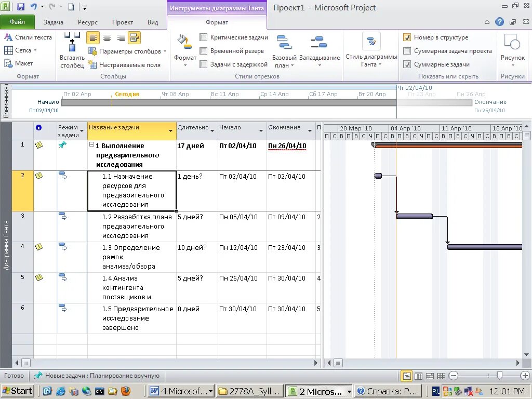The width and height of the screenshot is (532, 399).
Task: Align column text to the left
Action: [x=93, y=37]
